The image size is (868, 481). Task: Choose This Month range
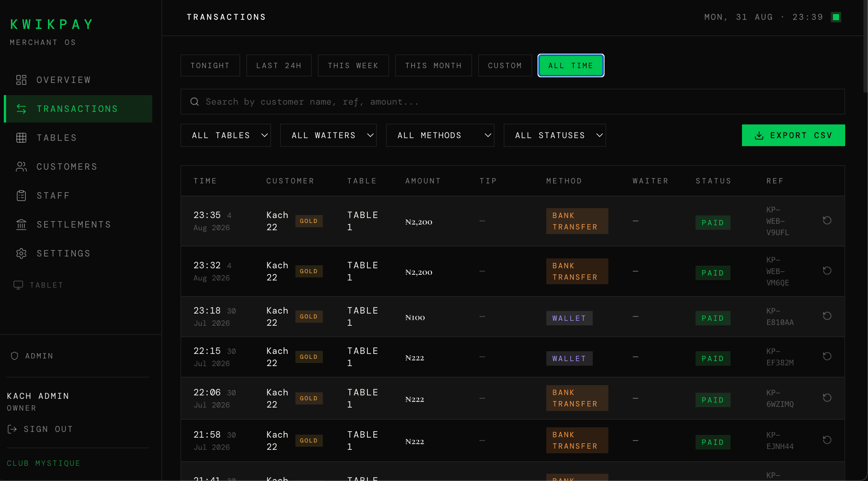tap(433, 65)
